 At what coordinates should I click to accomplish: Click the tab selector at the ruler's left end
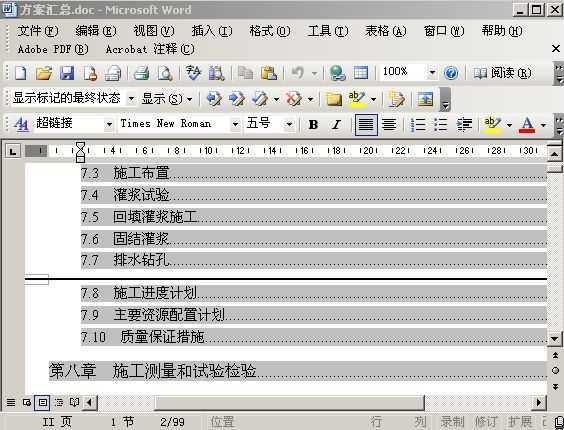13,151
